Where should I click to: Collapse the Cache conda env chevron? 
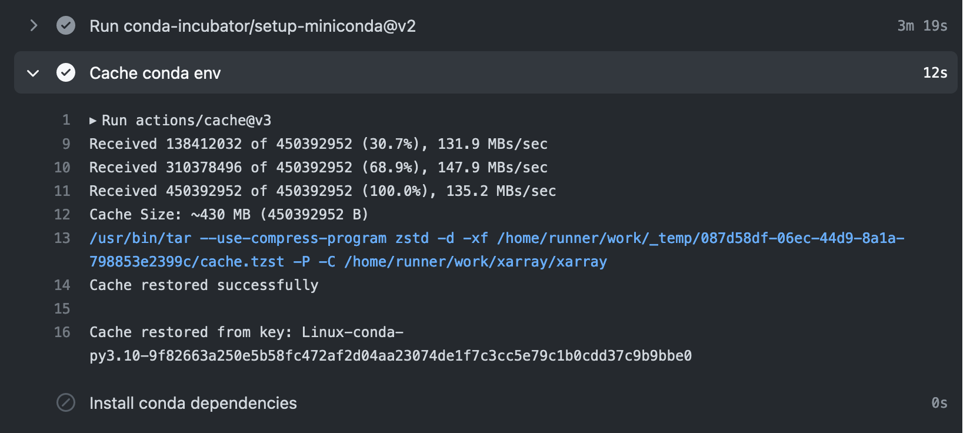click(x=34, y=73)
